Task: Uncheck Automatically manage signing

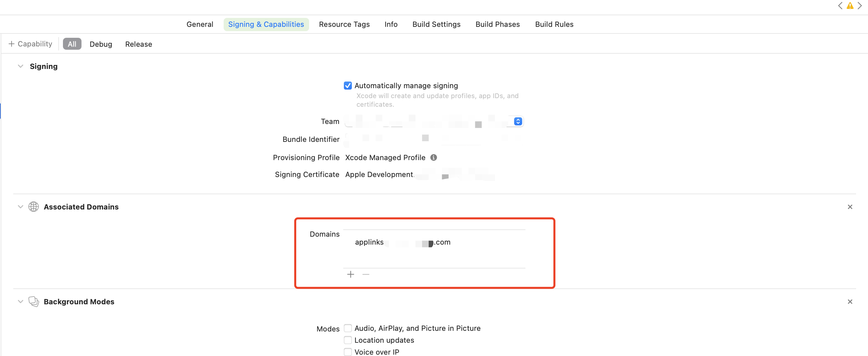Action: (x=348, y=85)
